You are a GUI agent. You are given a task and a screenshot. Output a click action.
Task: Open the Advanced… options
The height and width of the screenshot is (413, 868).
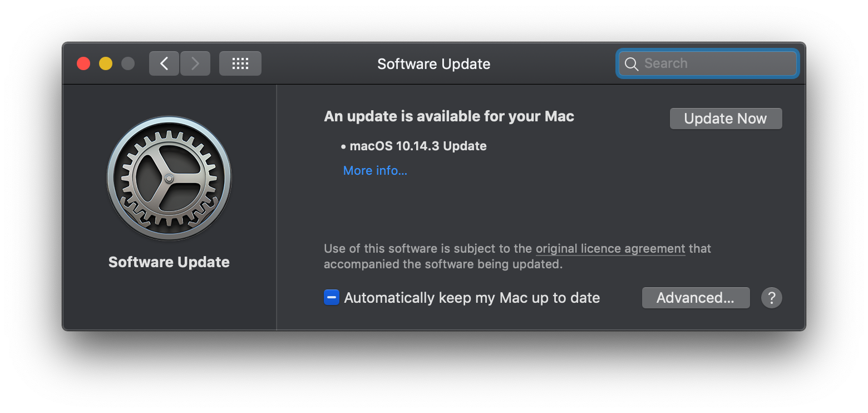pyautogui.click(x=696, y=298)
